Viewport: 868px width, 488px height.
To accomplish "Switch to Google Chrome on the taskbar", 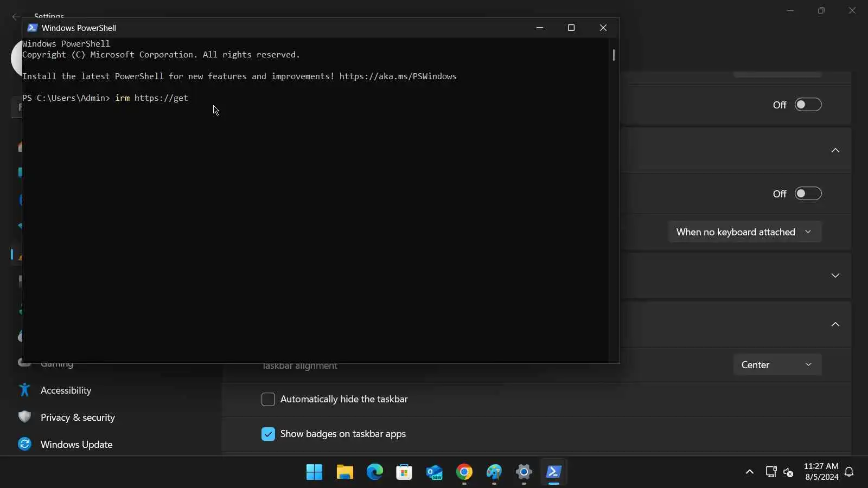I will (464, 472).
